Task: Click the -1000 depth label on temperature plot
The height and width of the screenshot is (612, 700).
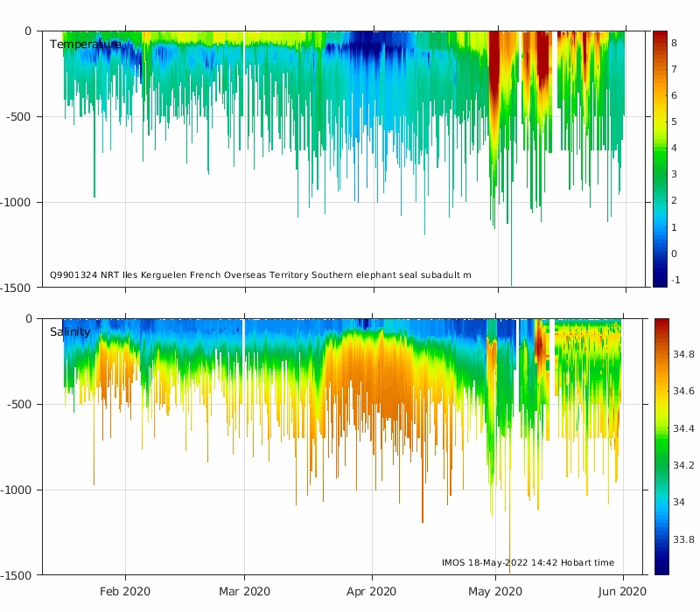Action: point(16,203)
